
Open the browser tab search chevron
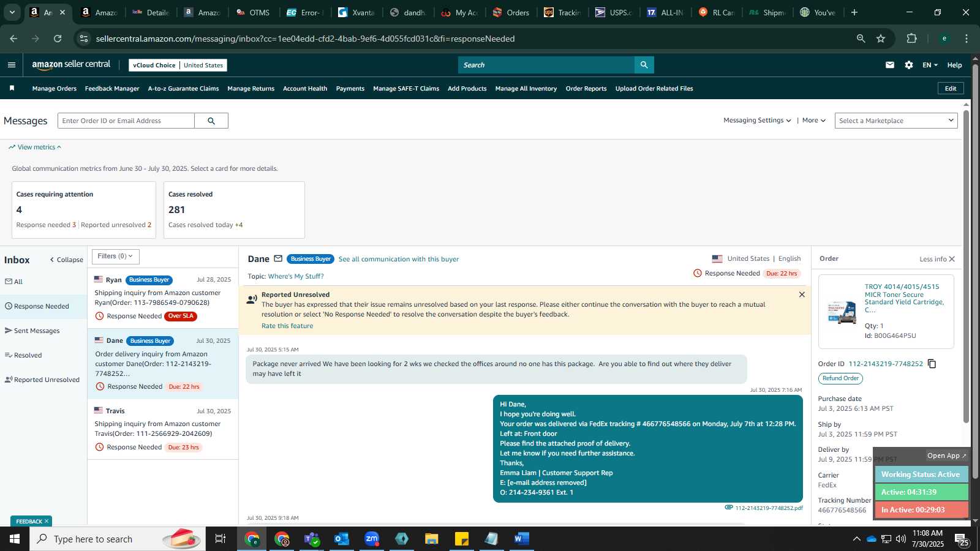coord(12,12)
